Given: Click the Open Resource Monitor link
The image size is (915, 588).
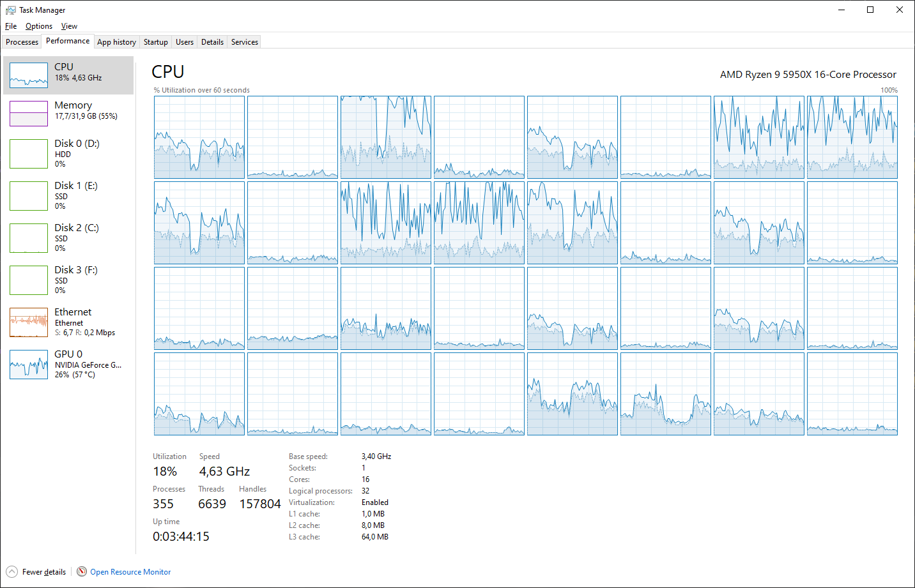Looking at the screenshot, I should pos(130,572).
